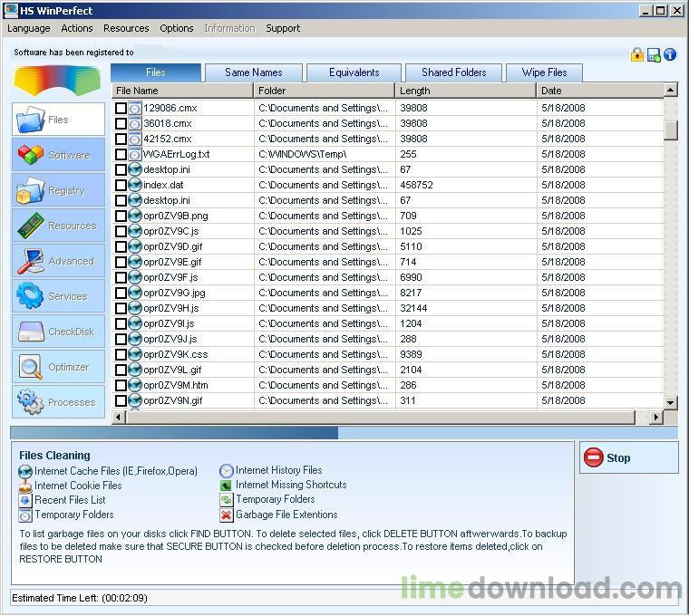This screenshot has width=689, height=616.
Task: Switch to the Same Names tab
Action: click(x=254, y=72)
